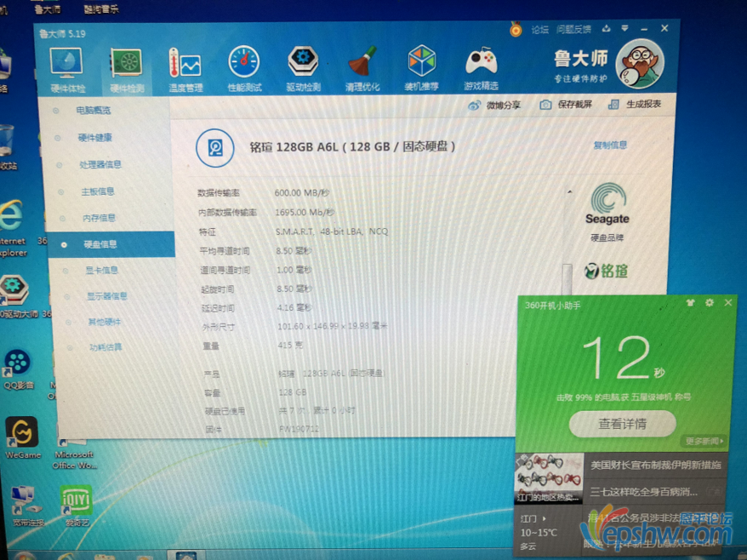Open 清理优化 cleanup broom icon
This screenshot has height=560, width=747.
click(x=362, y=69)
